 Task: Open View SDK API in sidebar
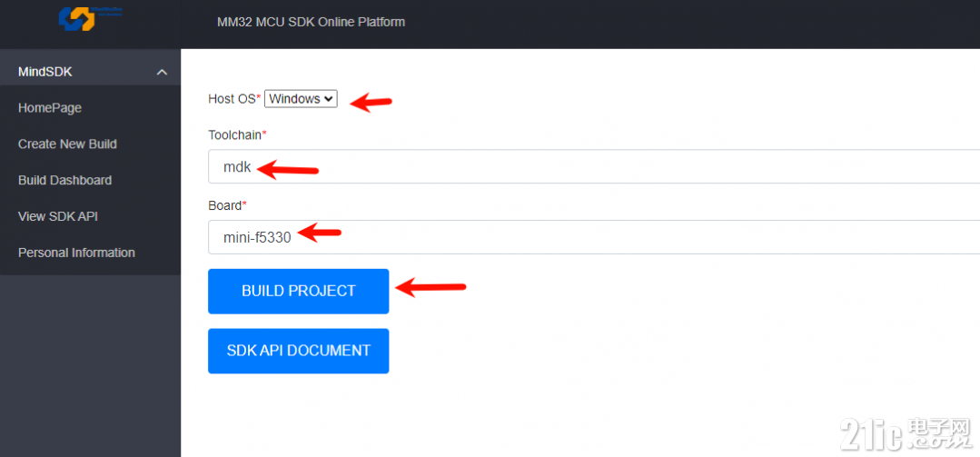click(58, 216)
